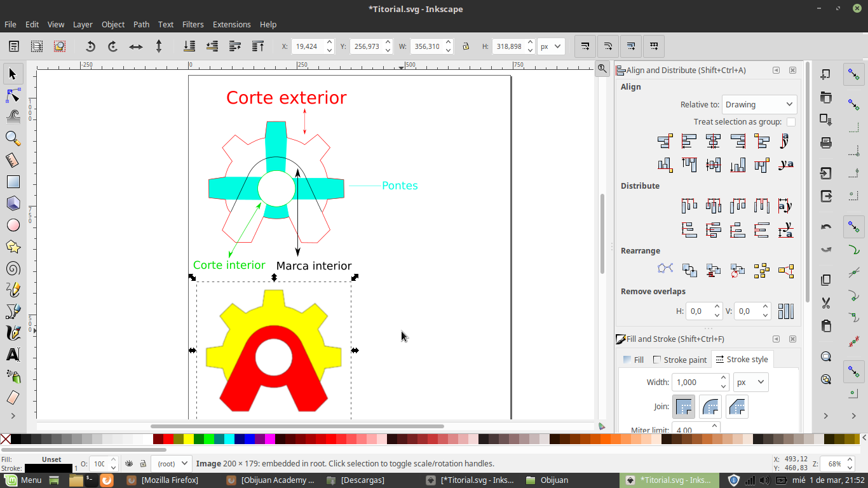Open the px units dropdown in toolbar
This screenshot has width=868, height=488.
tap(550, 46)
